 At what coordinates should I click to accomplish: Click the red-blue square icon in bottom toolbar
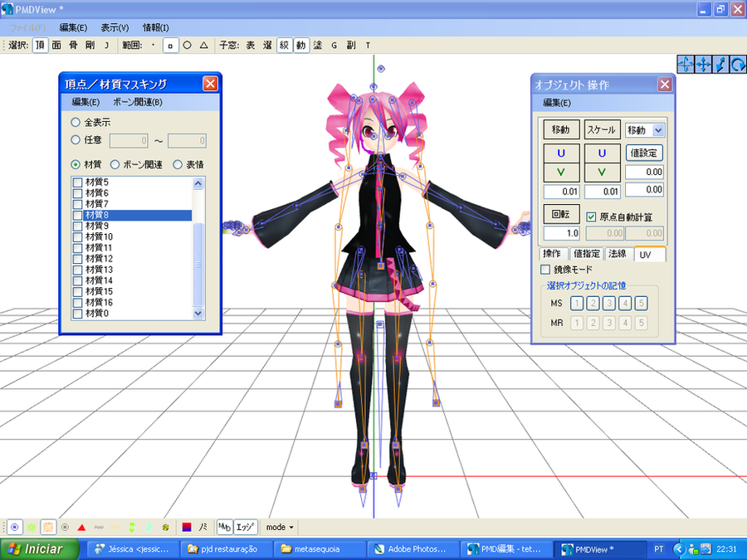(x=187, y=528)
